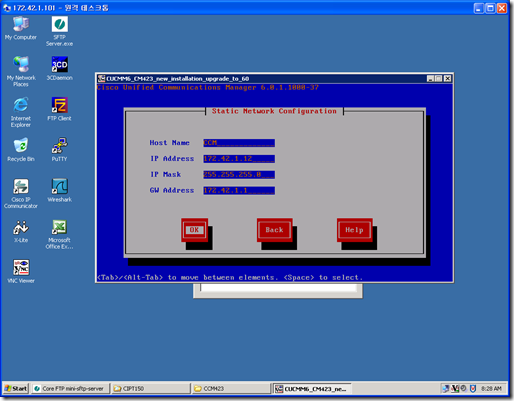514x401 pixels.
Task: Click the Host Name field
Action: click(239, 143)
